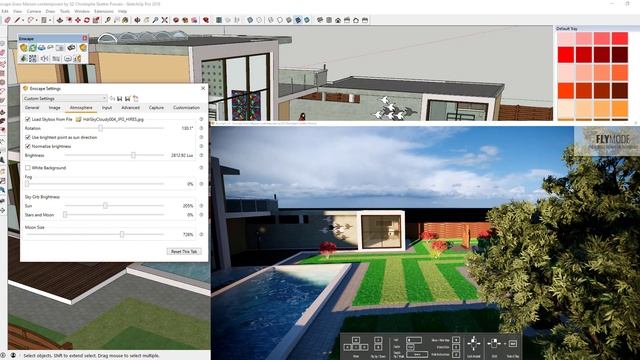Open the Customization tab
The height and width of the screenshot is (360, 640).
[x=187, y=108]
